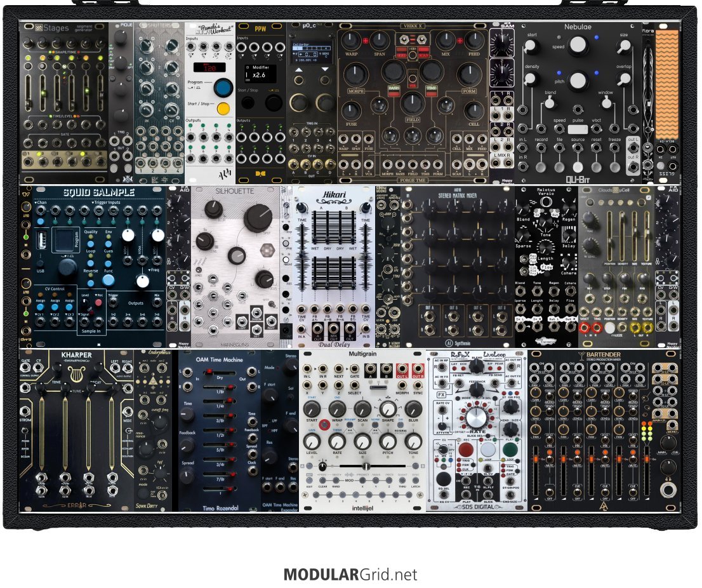Hit the yellow Start/Stop button on Pamela's Workout

click(x=223, y=109)
